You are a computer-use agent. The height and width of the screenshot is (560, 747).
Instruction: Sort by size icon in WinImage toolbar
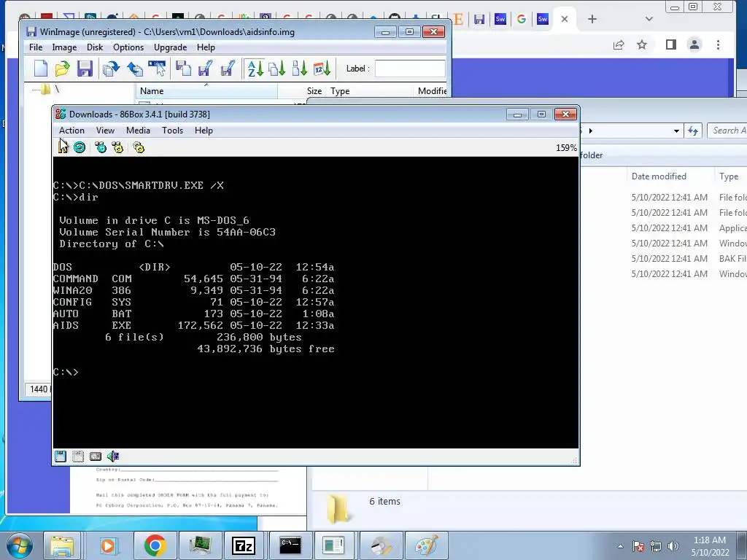299,69
